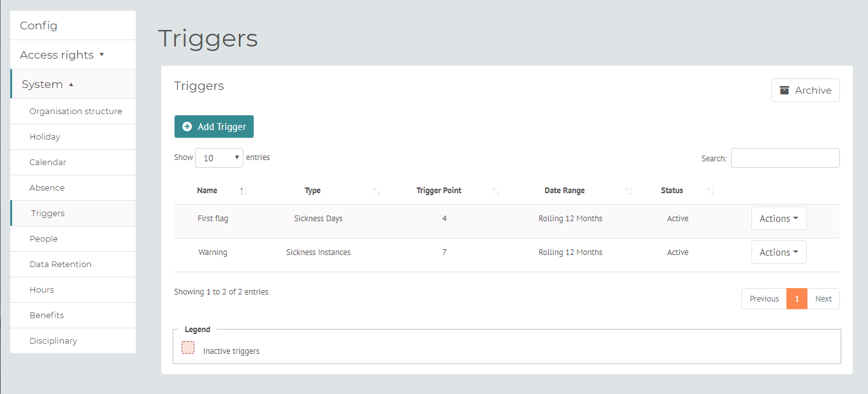Open Absence settings in sidebar
This screenshot has width=868, height=394.
pyautogui.click(x=73, y=187)
